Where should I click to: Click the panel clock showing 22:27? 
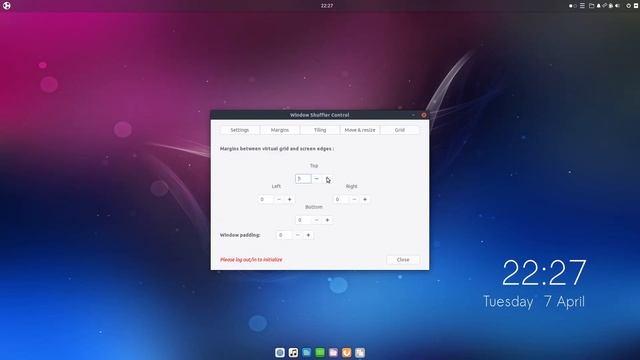click(x=327, y=6)
